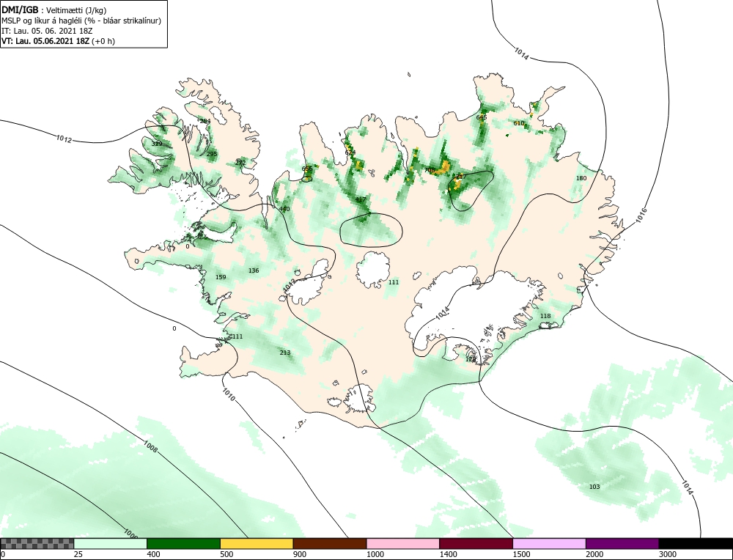This screenshot has width=733, height=560.
Task: Click the map value '645'
Action: pos(482,117)
